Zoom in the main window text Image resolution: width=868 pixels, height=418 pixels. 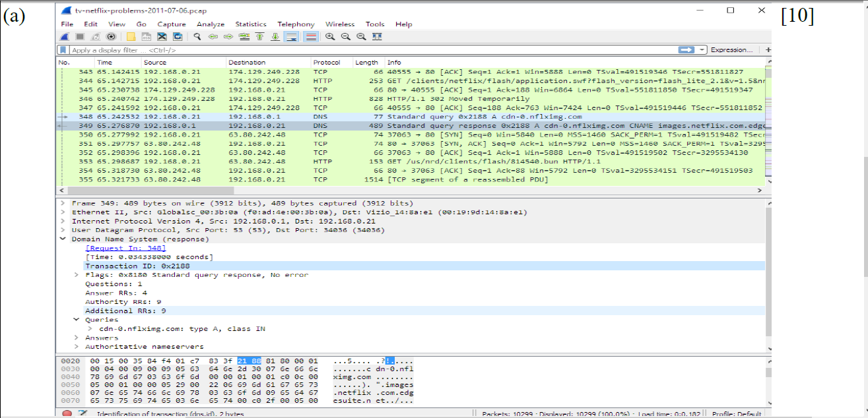(x=330, y=36)
